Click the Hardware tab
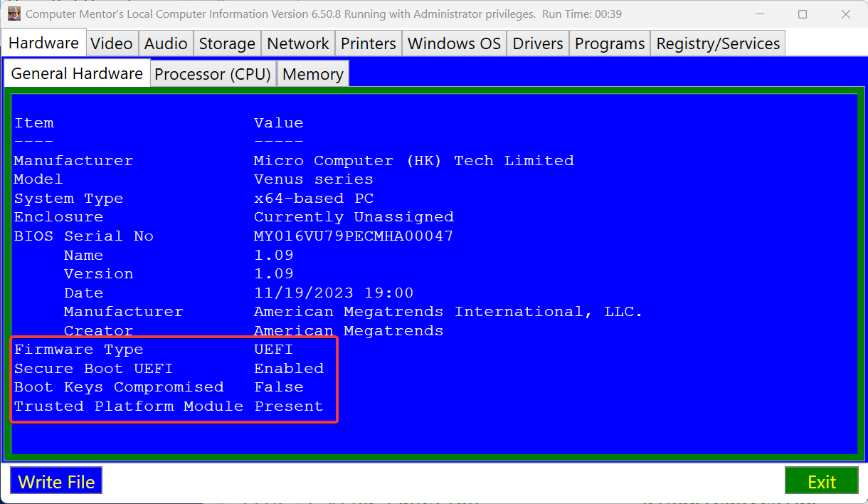 [x=44, y=43]
